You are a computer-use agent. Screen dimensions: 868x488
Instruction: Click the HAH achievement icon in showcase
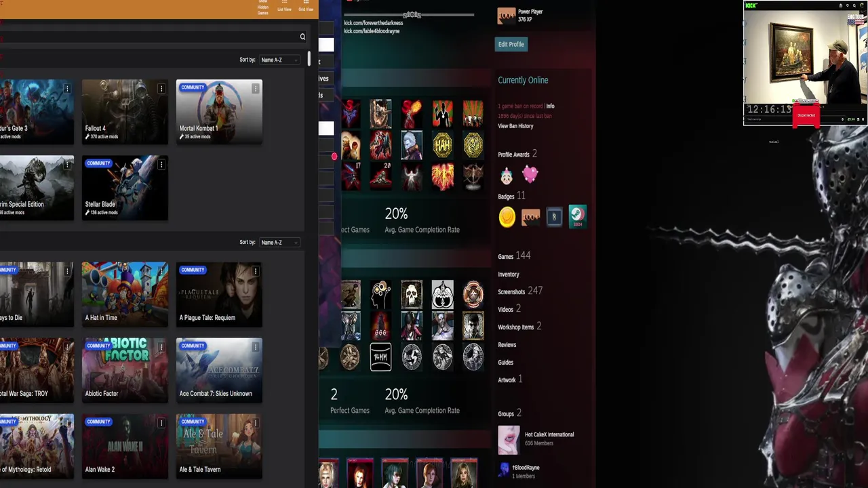click(x=443, y=145)
